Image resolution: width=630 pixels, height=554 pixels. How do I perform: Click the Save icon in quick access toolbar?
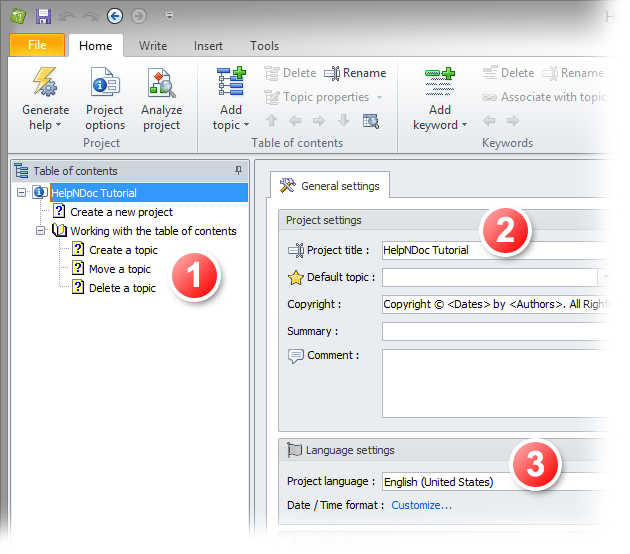[x=43, y=16]
